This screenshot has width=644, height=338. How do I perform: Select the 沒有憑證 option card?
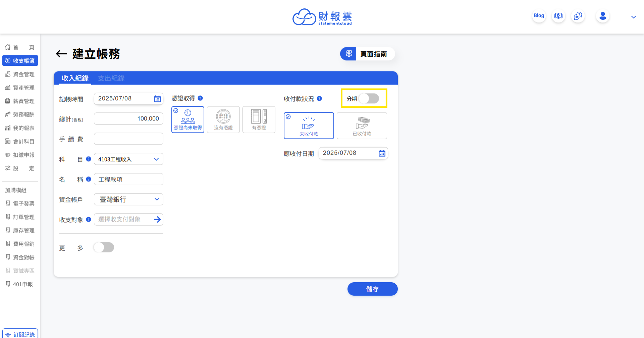(x=223, y=119)
